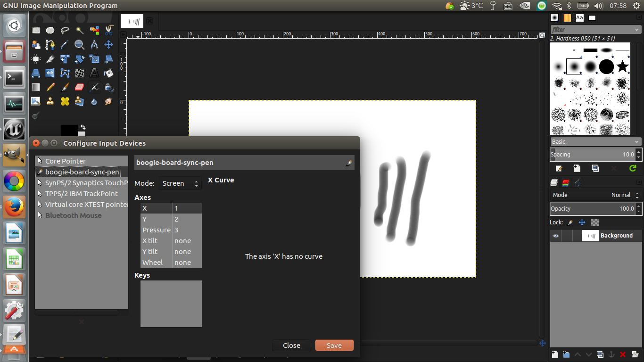Image resolution: width=644 pixels, height=362 pixels.
Task: Expand the brush filter dropdown arrow
Action: pyautogui.click(x=637, y=30)
